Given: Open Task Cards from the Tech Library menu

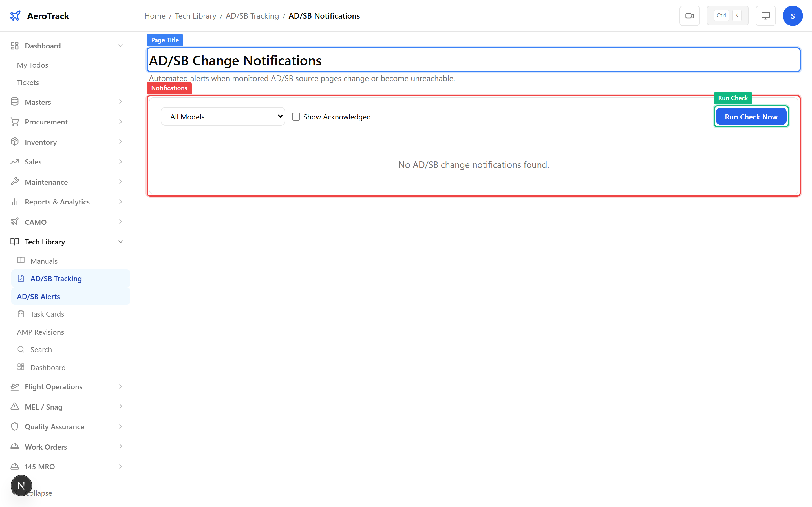Looking at the screenshot, I should (47, 314).
